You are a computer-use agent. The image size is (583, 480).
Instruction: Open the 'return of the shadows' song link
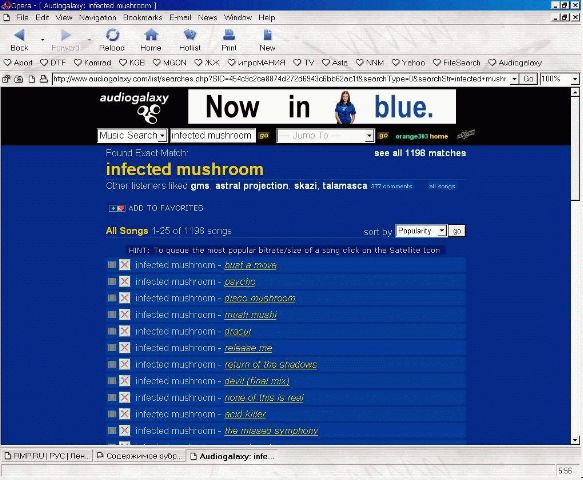pos(271,364)
